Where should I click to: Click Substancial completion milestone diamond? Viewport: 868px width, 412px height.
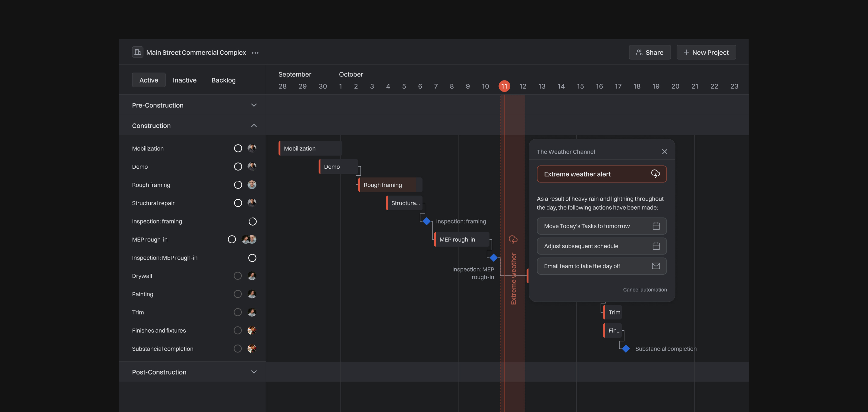click(626, 348)
